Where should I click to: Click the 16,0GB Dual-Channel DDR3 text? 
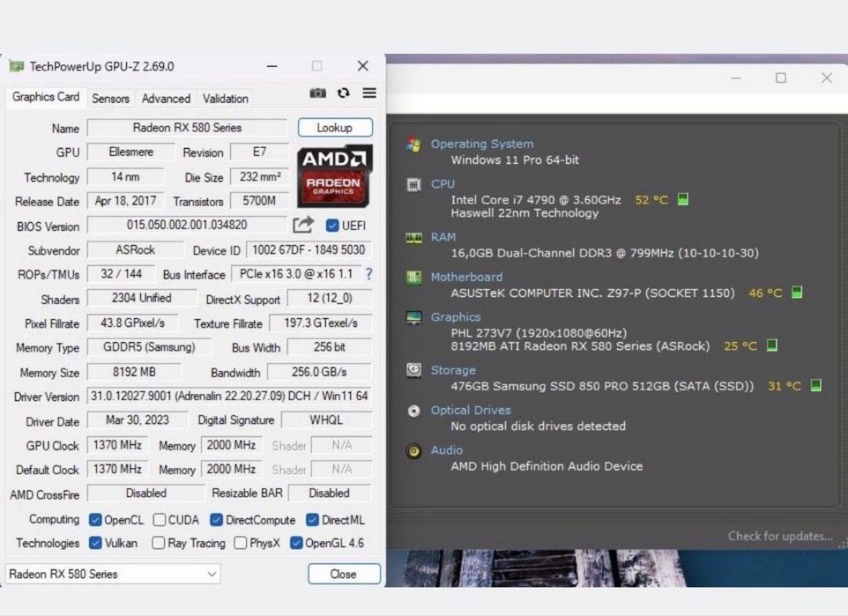605,253
